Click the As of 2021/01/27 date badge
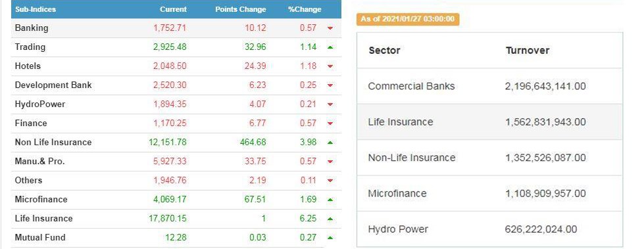The width and height of the screenshot is (644, 249). coord(407,19)
